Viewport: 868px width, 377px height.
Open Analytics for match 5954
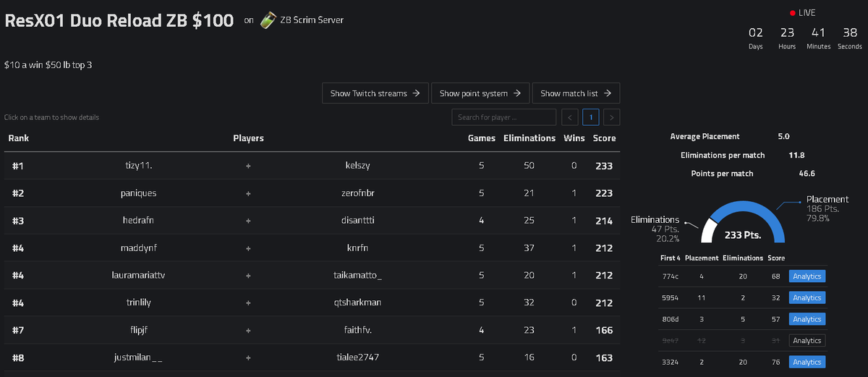coord(807,297)
